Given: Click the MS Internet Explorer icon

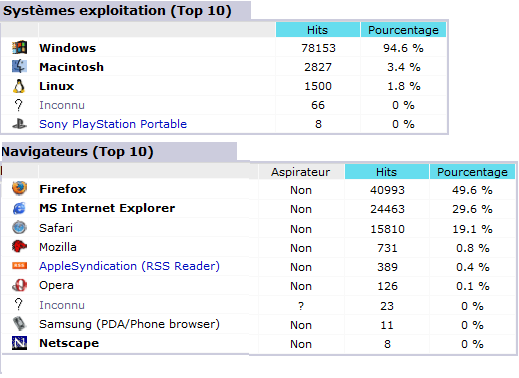Looking at the screenshot, I should tap(19, 208).
